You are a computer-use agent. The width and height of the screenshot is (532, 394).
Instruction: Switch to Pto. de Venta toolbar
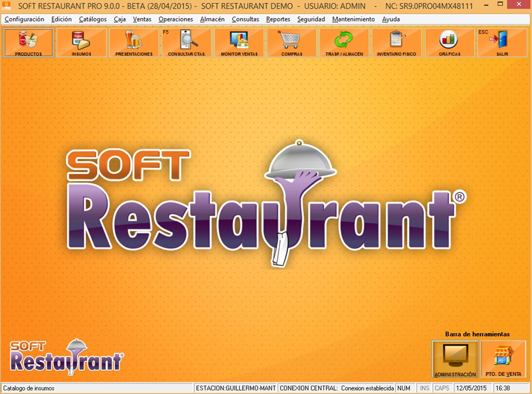pos(503,359)
